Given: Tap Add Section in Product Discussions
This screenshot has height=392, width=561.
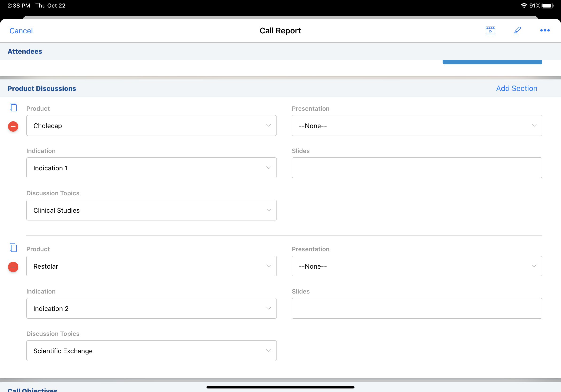Looking at the screenshot, I should click(x=516, y=88).
